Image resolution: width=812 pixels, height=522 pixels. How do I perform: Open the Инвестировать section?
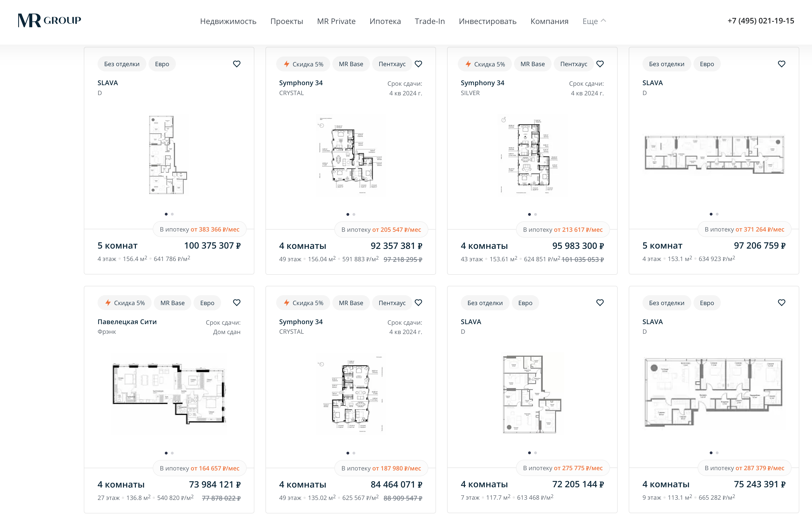(487, 21)
